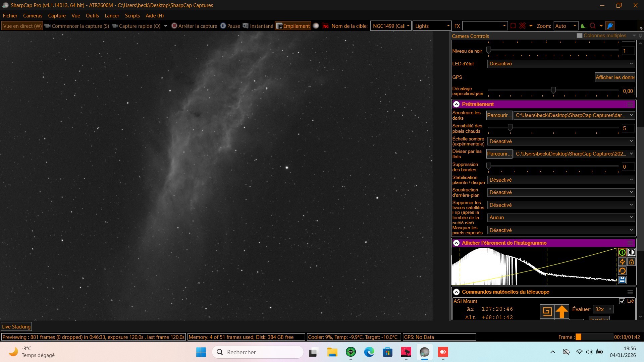Open the Échelle sombre dropdown

pyautogui.click(x=561, y=141)
